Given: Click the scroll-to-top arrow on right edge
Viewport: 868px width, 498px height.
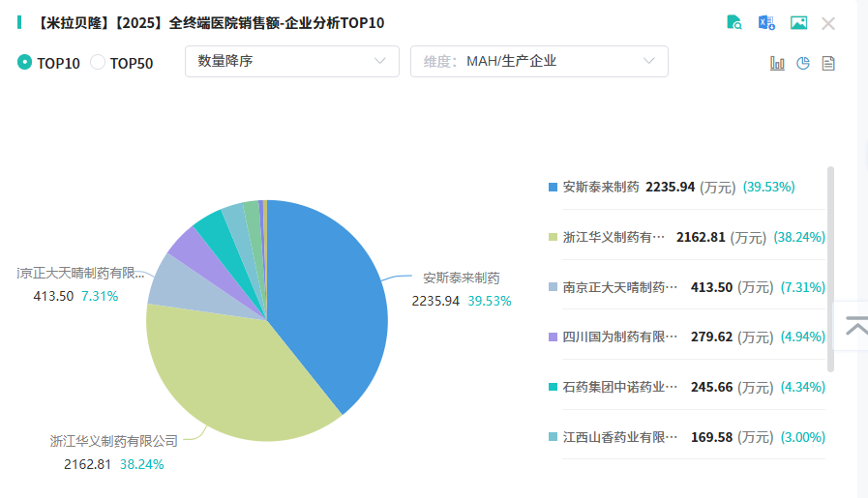Looking at the screenshot, I should click(856, 327).
